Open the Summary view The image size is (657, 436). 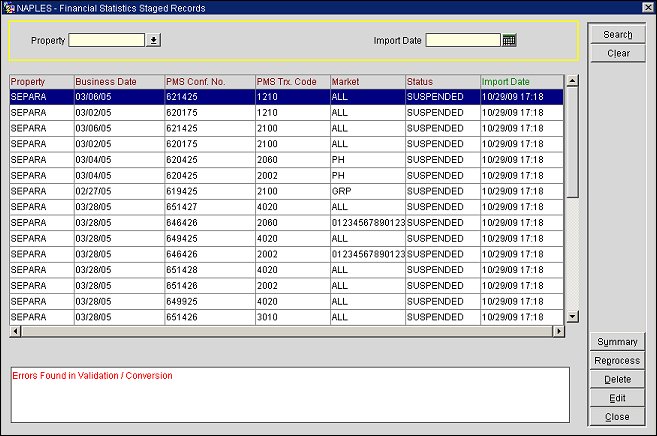[x=617, y=342]
